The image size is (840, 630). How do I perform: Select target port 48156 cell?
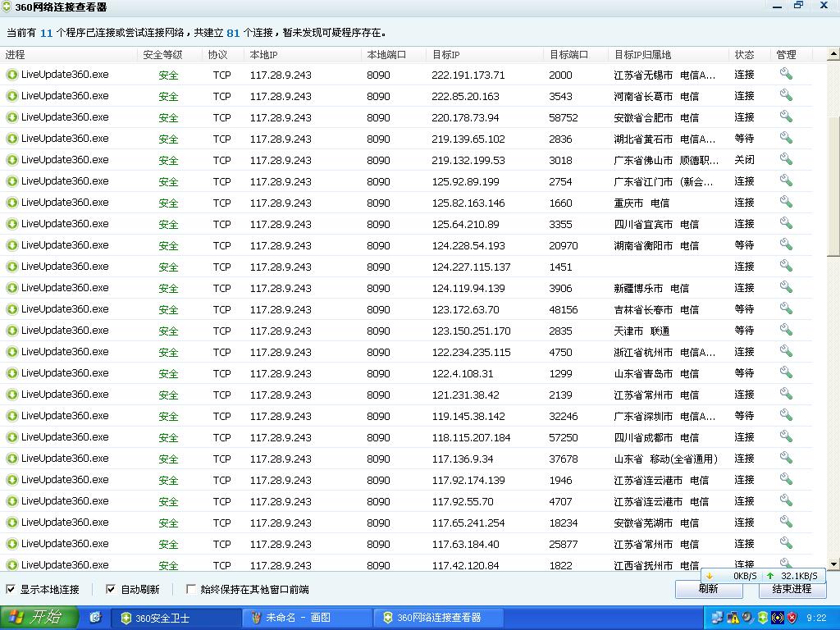tap(564, 309)
